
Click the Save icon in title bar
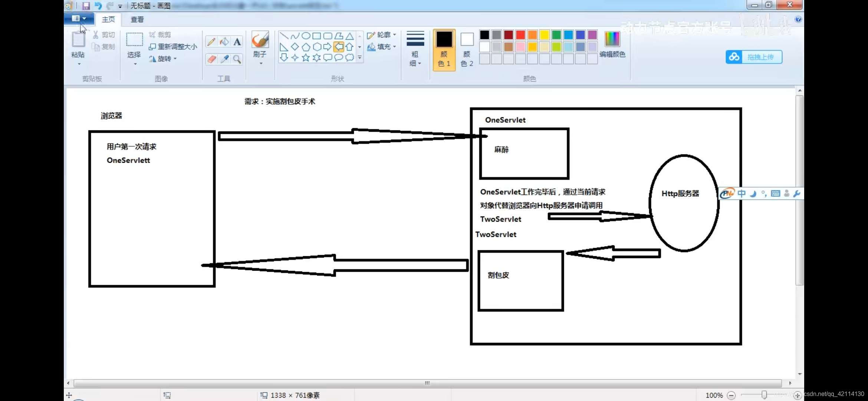coord(86,6)
